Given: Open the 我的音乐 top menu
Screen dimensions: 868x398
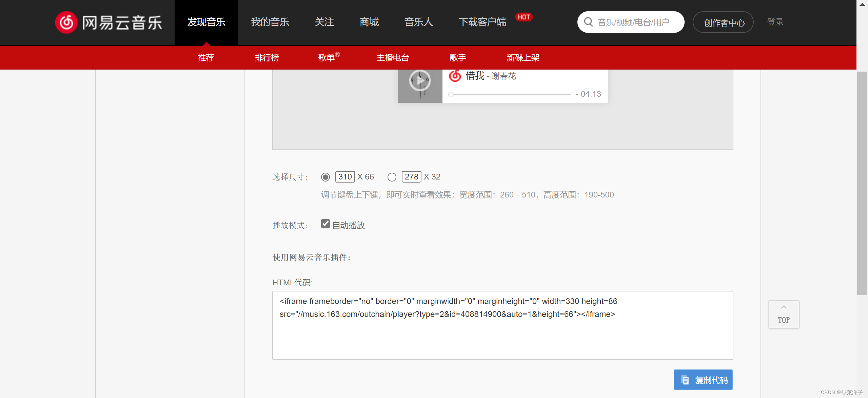Looking at the screenshot, I should pyautogui.click(x=270, y=22).
